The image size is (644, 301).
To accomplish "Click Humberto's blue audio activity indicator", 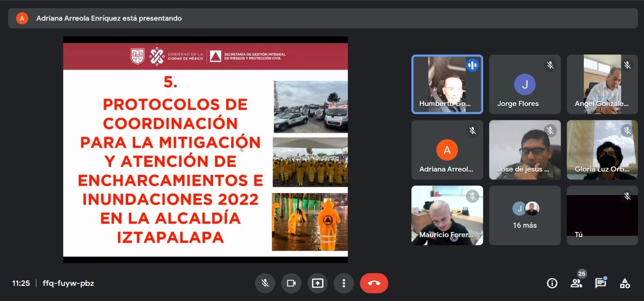I will pyautogui.click(x=472, y=65).
